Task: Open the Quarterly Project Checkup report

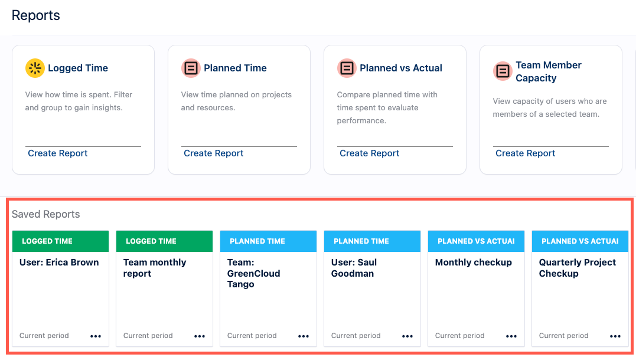Action: [578, 268]
